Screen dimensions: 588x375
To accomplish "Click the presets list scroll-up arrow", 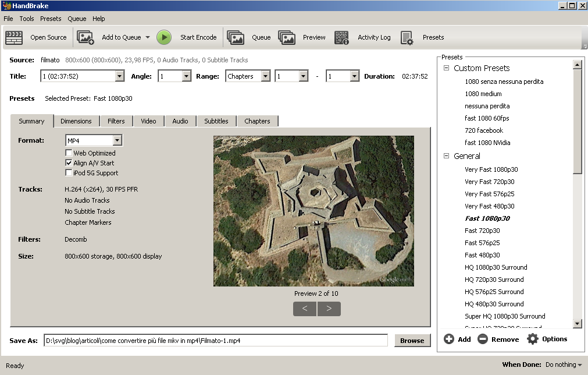I will click(x=577, y=65).
